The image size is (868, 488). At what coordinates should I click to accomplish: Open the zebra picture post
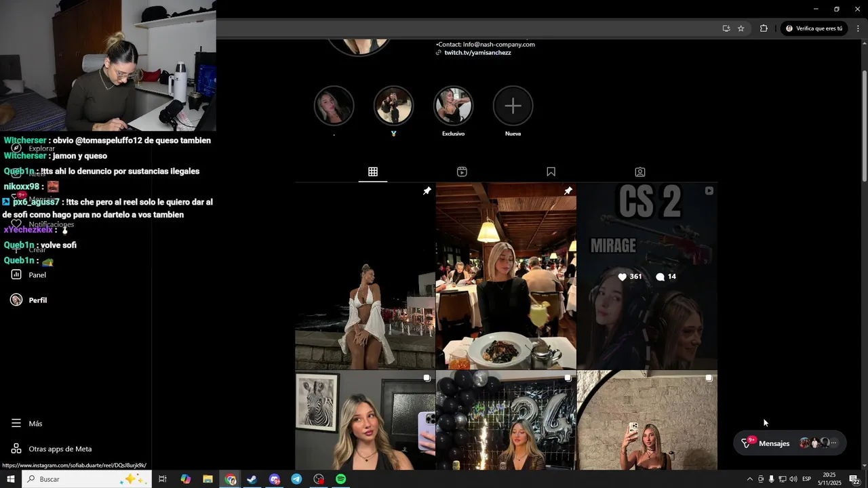coord(365,420)
